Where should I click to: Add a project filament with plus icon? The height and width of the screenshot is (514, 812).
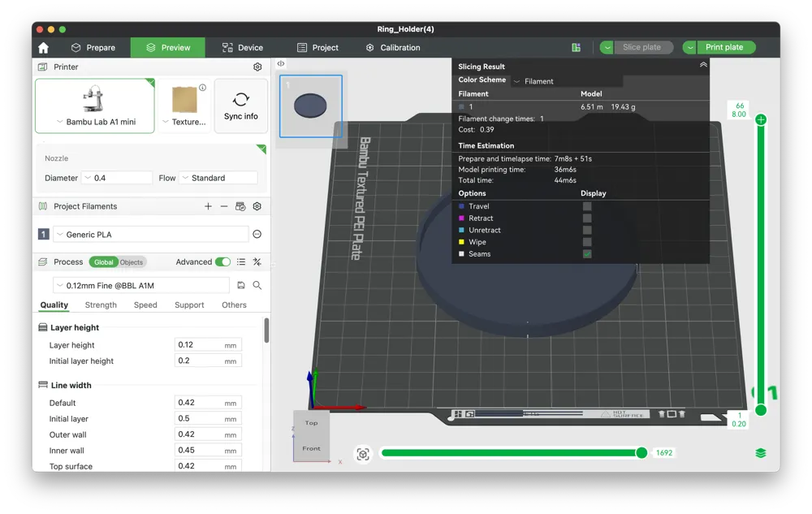point(208,206)
